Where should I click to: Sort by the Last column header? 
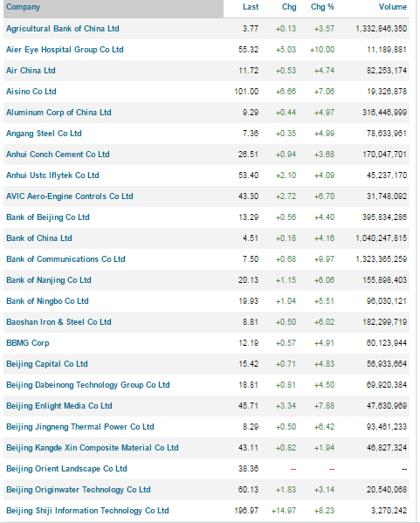point(251,7)
